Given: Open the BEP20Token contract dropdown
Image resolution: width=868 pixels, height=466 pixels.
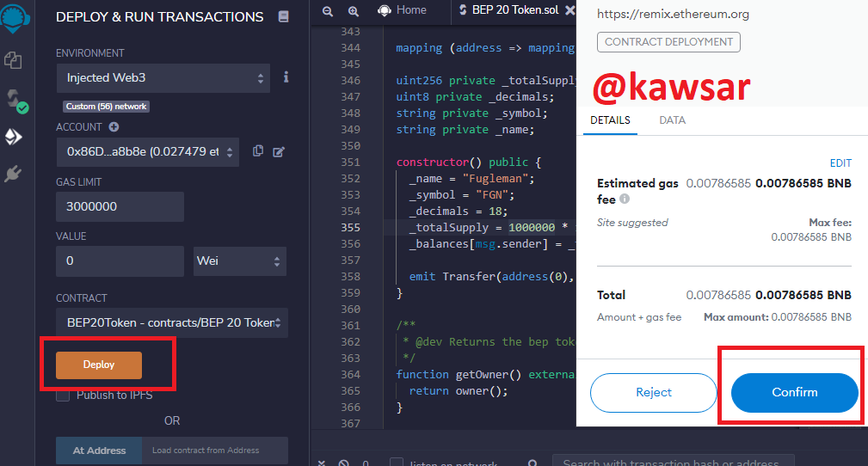Looking at the screenshot, I should [172, 322].
